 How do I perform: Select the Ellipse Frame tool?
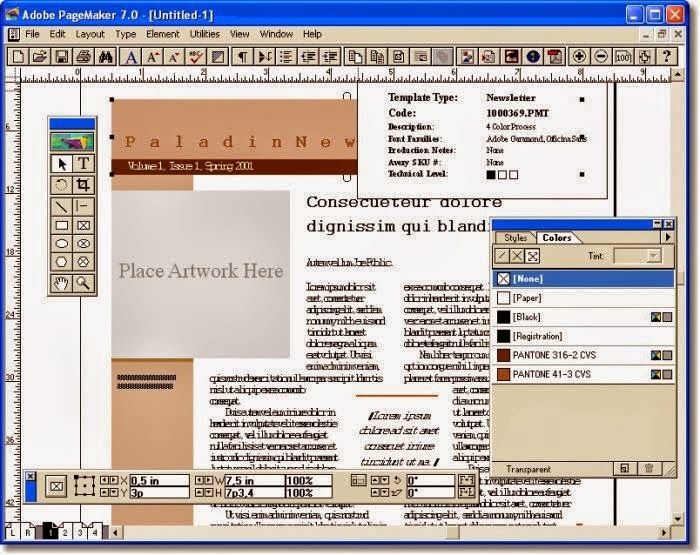83,244
